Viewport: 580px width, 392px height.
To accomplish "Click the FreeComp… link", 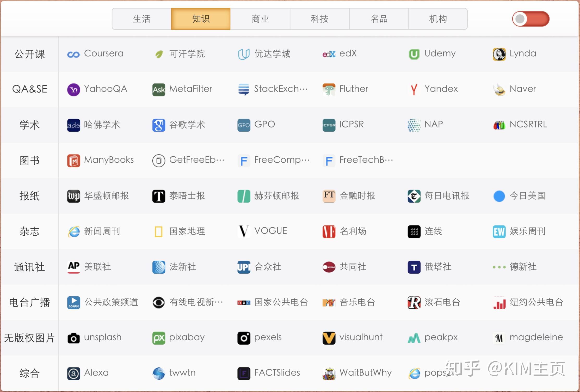I will click(273, 160).
